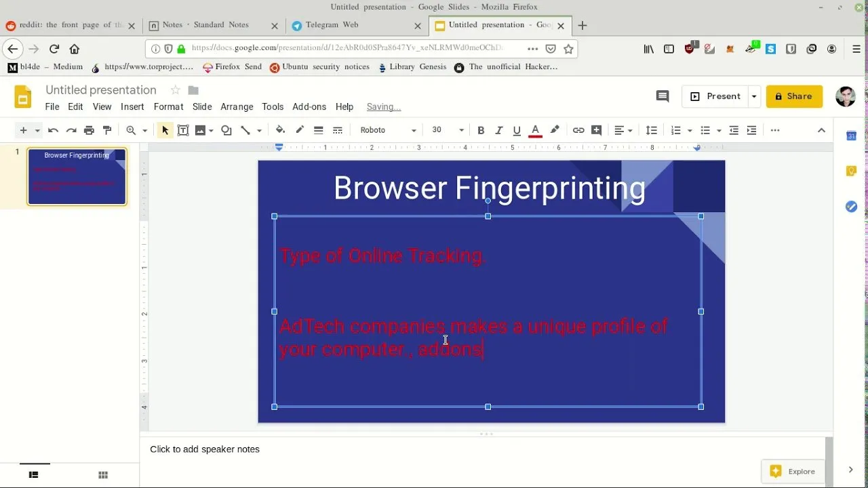
Task: Open the font size 30 dropdown
Action: pos(448,130)
